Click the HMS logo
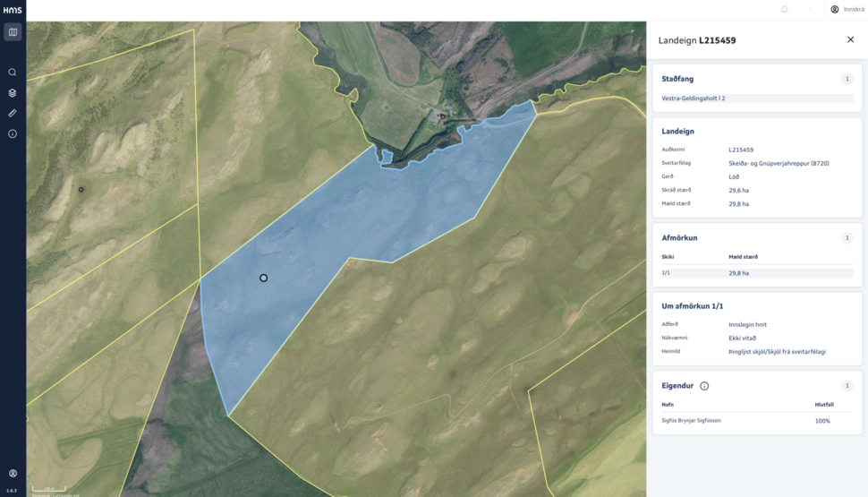This screenshot has width=868, height=497. coord(13,10)
